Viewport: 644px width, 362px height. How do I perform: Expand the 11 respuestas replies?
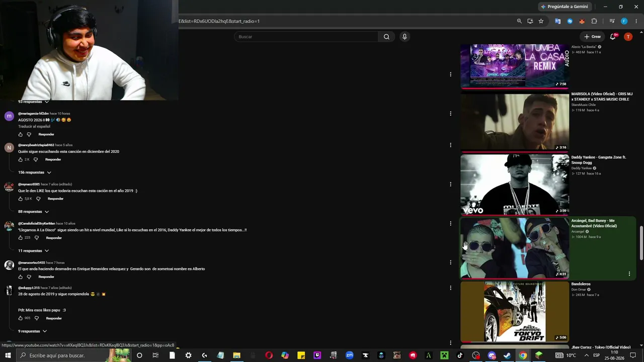(x=34, y=251)
